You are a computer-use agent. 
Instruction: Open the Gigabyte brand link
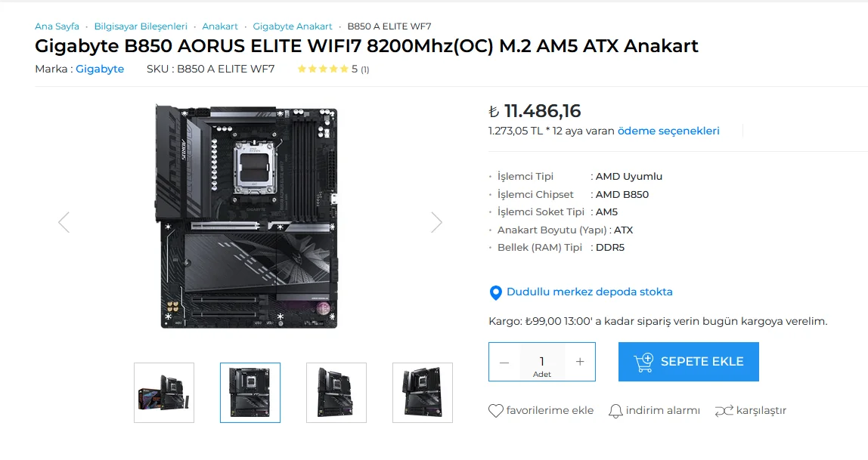pos(100,69)
